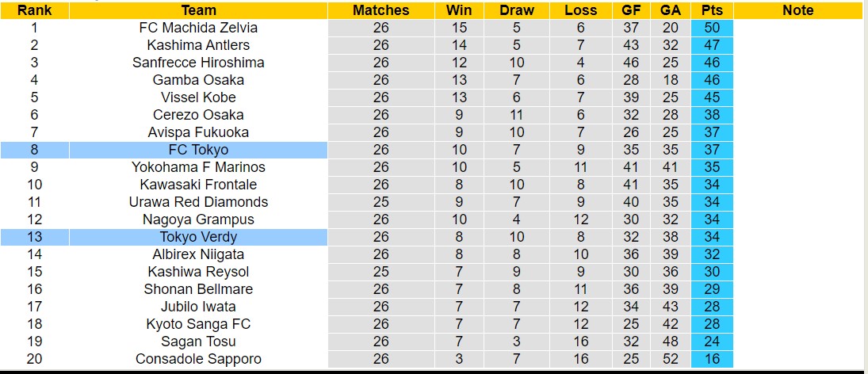
Task: Select the Draw column header
Action: click(x=517, y=10)
